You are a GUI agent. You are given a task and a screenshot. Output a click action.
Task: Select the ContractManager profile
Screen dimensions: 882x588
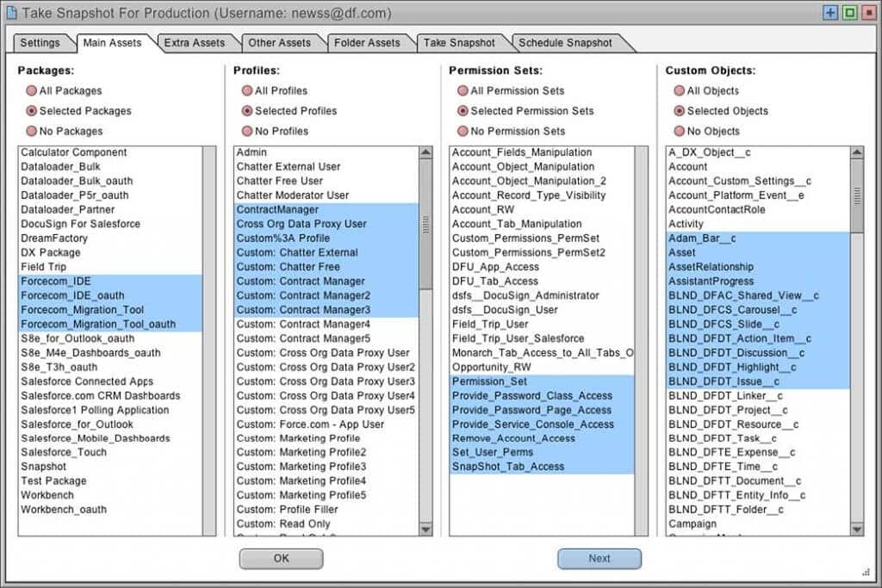tap(326, 209)
